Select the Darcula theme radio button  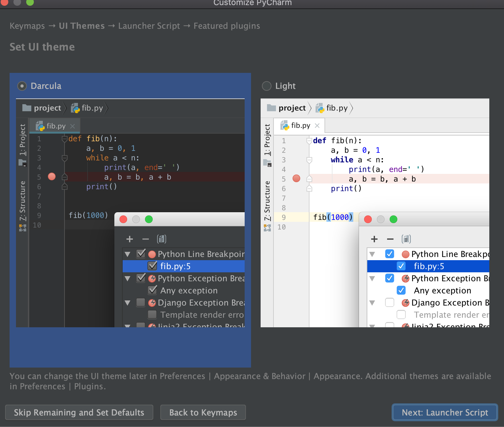22,86
